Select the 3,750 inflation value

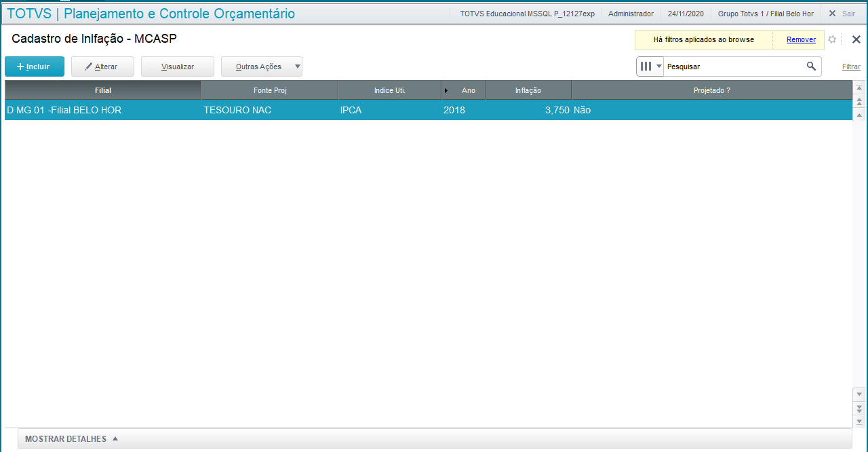click(528, 110)
